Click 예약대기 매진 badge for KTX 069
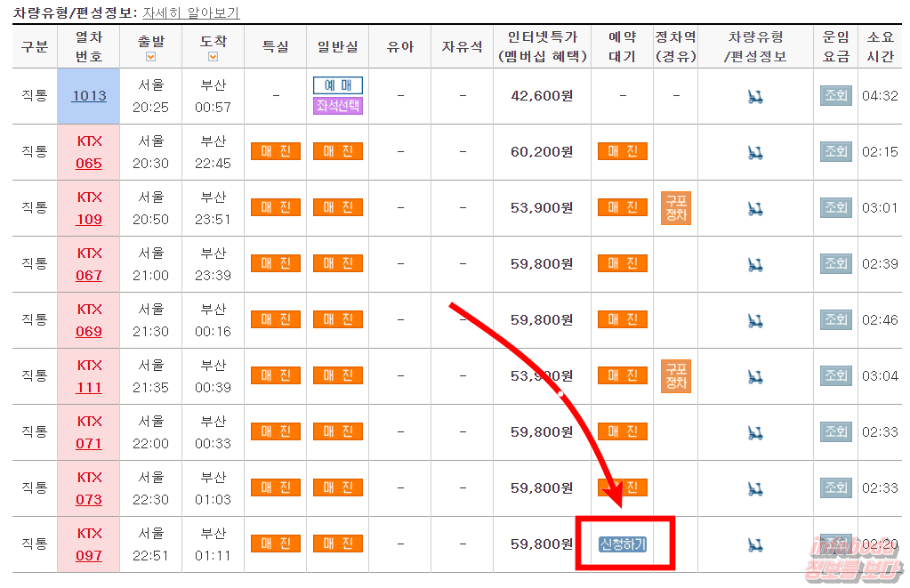 [623, 319]
